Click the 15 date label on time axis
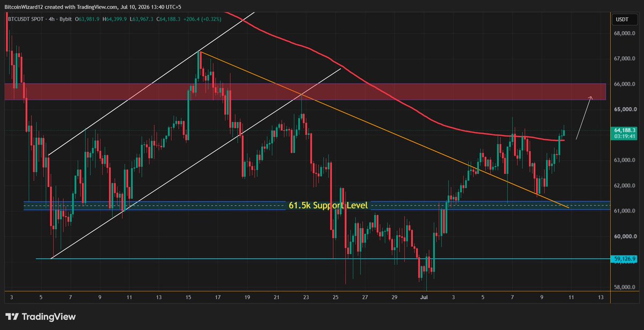Image resolution: width=644 pixels, height=330 pixels. point(188,297)
